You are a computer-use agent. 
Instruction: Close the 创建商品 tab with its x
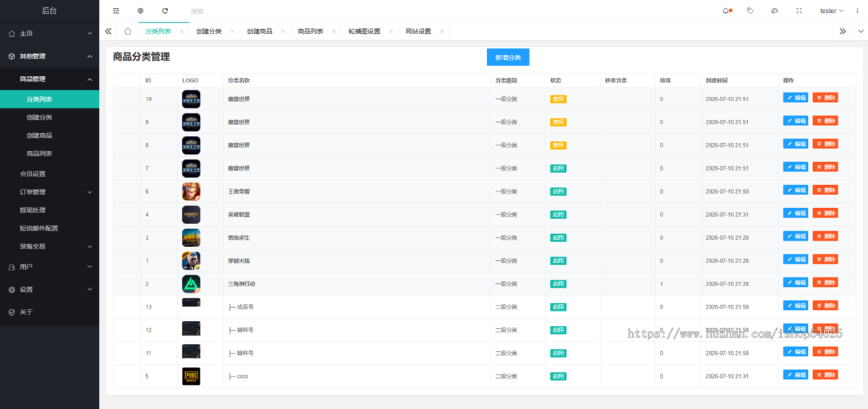(x=283, y=32)
